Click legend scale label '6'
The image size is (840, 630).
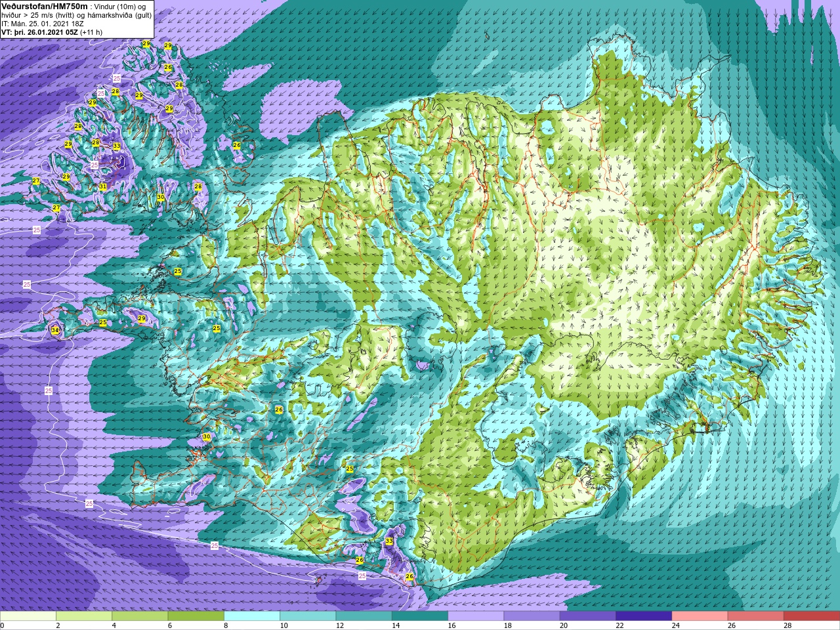tap(169, 625)
